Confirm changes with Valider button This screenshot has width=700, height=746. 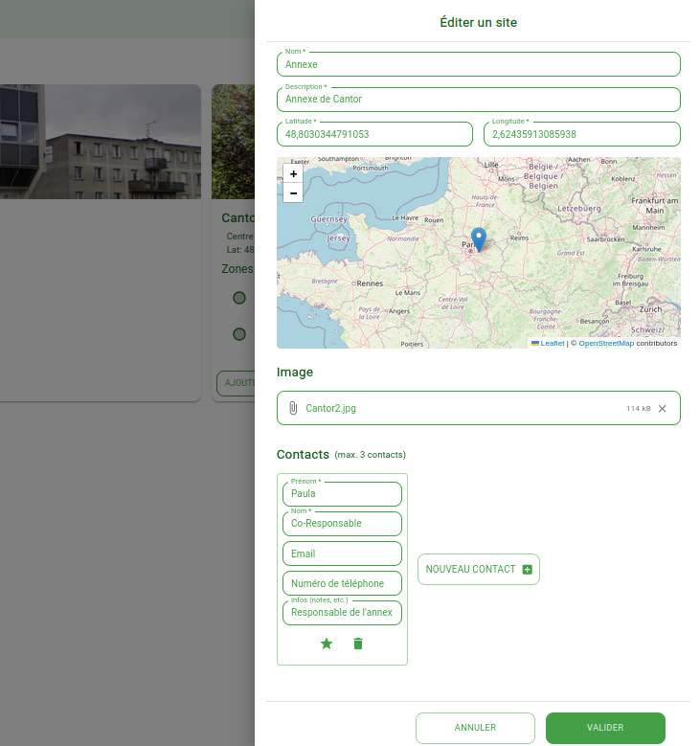pos(605,728)
